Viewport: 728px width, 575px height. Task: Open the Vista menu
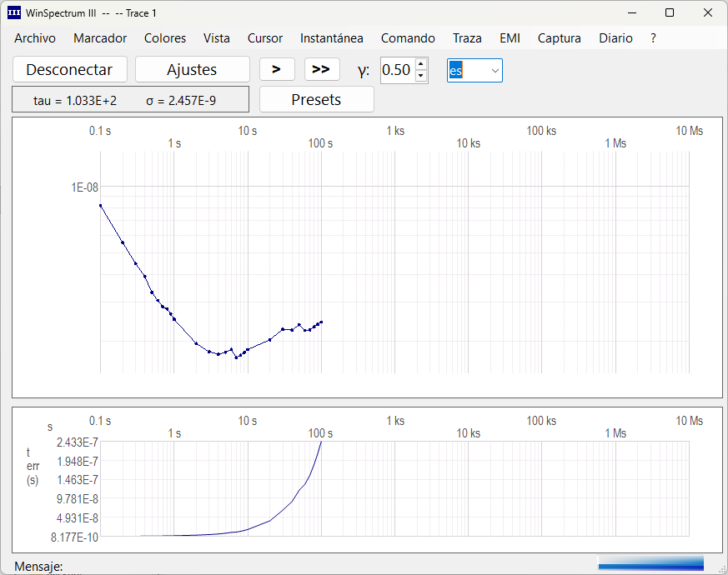pyautogui.click(x=217, y=38)
